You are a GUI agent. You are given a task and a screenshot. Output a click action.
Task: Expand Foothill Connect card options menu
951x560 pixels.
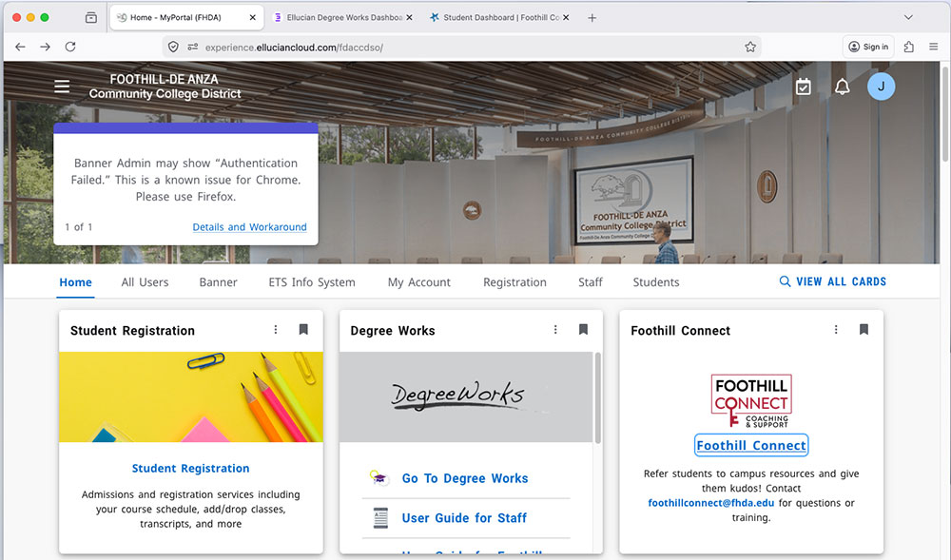[836, 330]
